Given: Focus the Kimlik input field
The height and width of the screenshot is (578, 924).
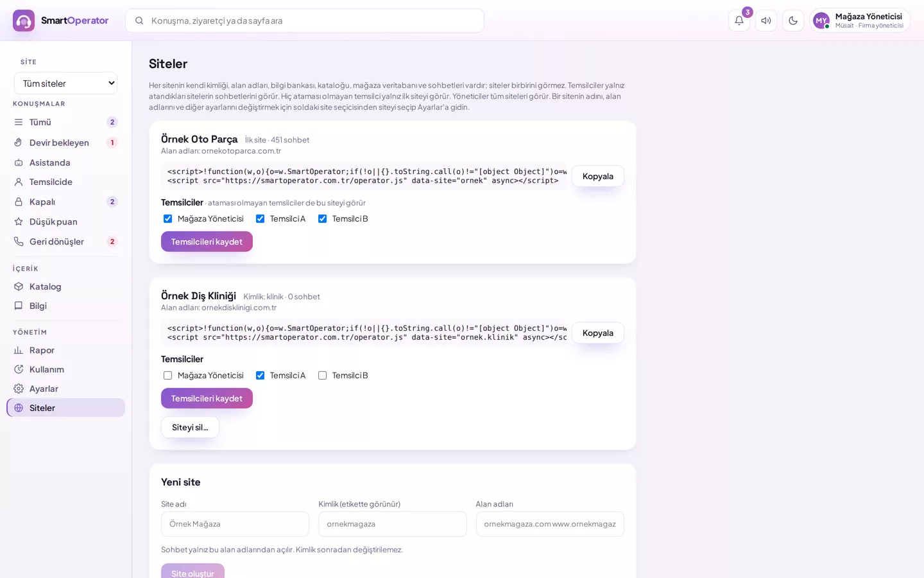Looking at the screenshot, I should click(392, 524).
